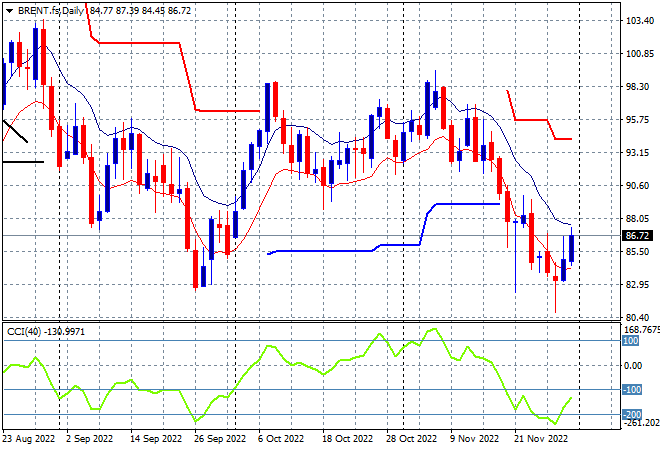Click the 0.00 label on CCI axis
The width and height of the screenshot is (660, 450).
tap(633, 365)
